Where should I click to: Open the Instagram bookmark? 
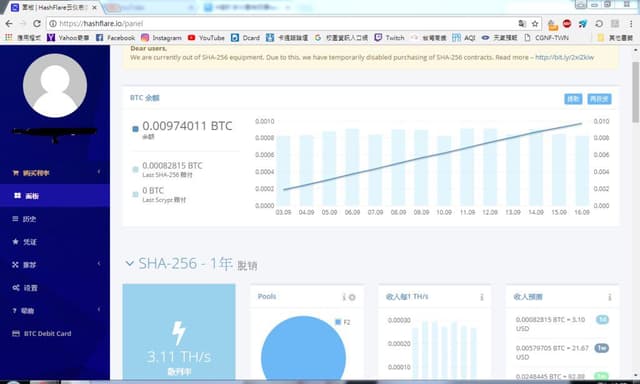pos(161,38)
